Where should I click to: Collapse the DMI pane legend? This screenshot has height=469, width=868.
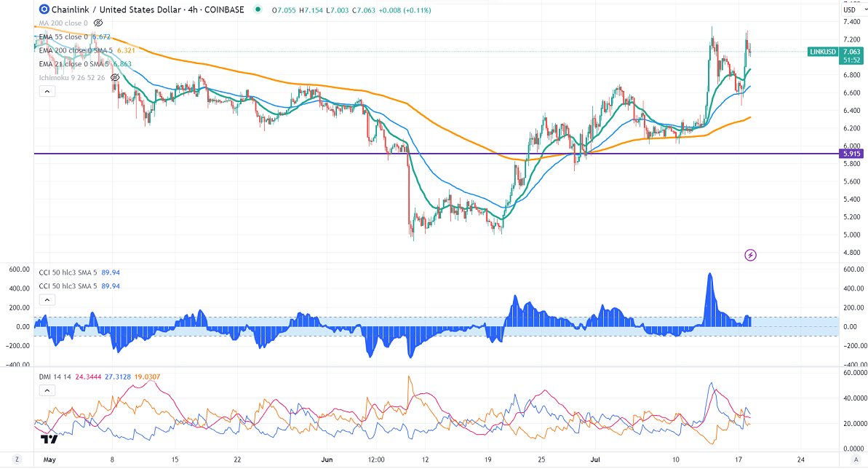coord(47,390)
